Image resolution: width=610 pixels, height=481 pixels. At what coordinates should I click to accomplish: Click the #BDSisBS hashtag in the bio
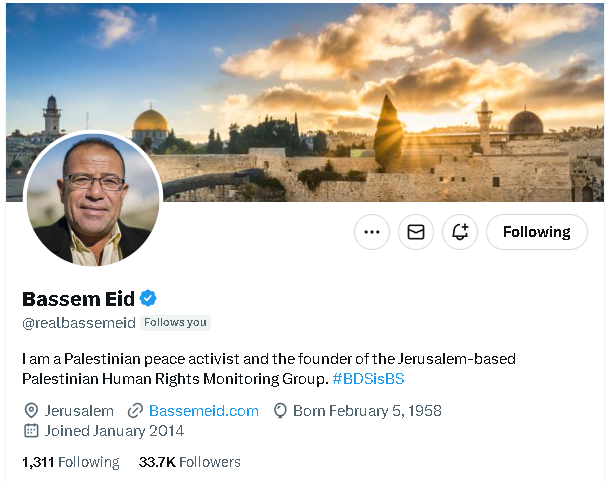point(368,379)
